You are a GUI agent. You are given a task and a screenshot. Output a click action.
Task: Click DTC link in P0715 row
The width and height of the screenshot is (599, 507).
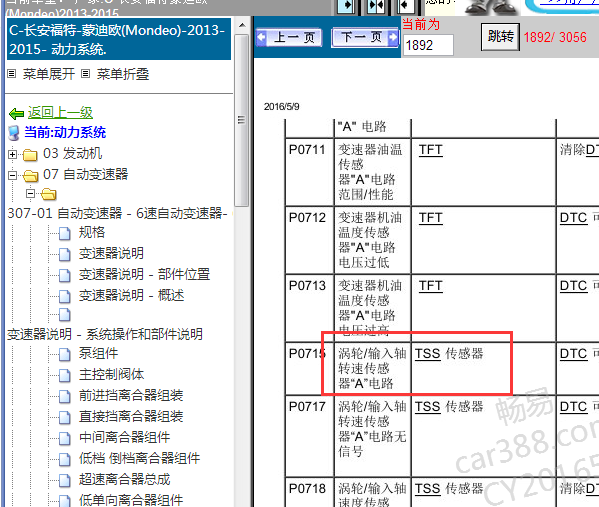click(x=573, y=353)
